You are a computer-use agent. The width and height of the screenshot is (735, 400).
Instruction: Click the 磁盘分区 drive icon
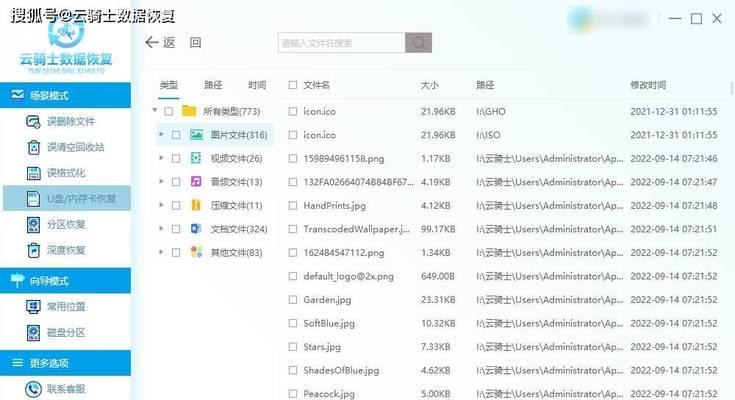(33, 332)
